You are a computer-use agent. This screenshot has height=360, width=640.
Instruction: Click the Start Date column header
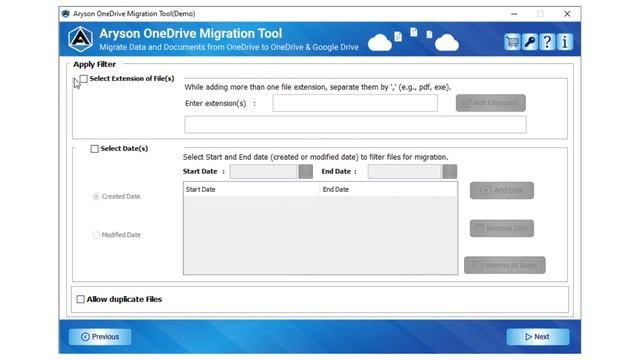[x=251, y=189]
